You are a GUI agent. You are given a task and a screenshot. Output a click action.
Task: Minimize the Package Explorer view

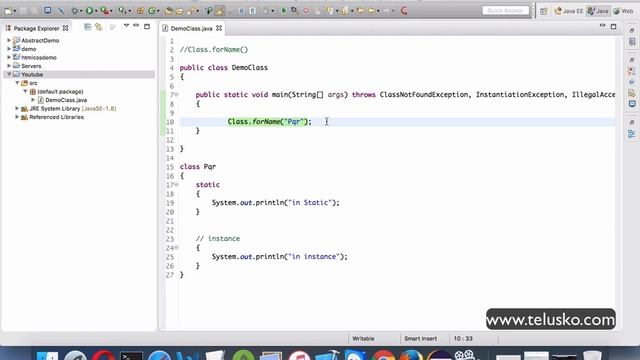(x=136, y=26)
